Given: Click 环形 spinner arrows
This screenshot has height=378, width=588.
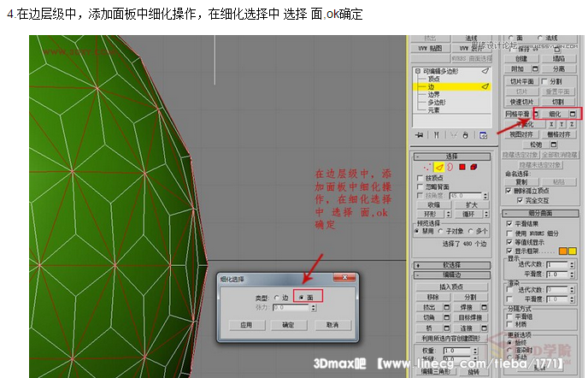Looking at the screenshot, I should [449, 214].
